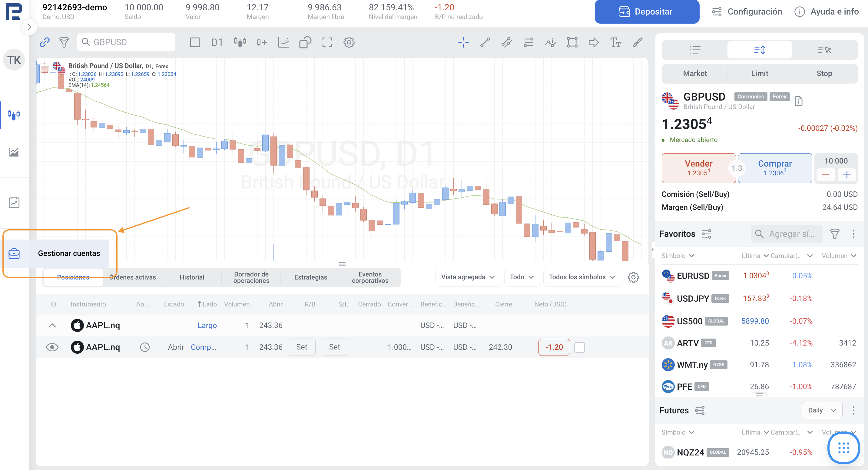Click the link chart icon
868x470 pixels.
pos(45,42)
